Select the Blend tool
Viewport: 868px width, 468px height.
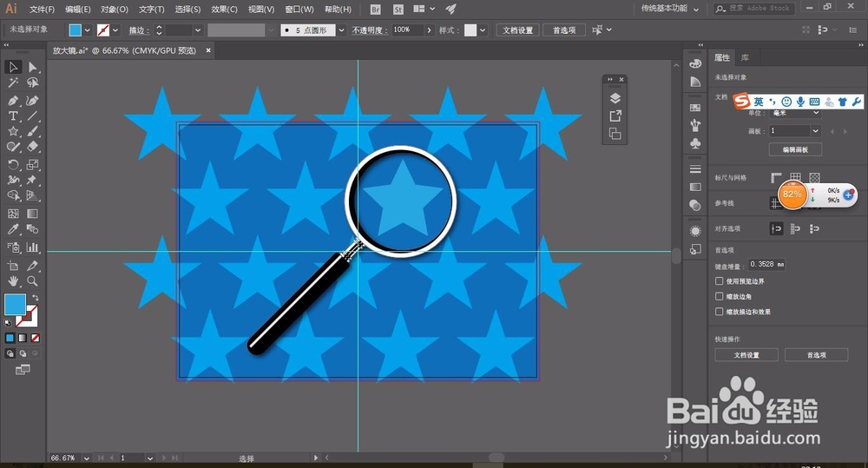coord(33,229)
